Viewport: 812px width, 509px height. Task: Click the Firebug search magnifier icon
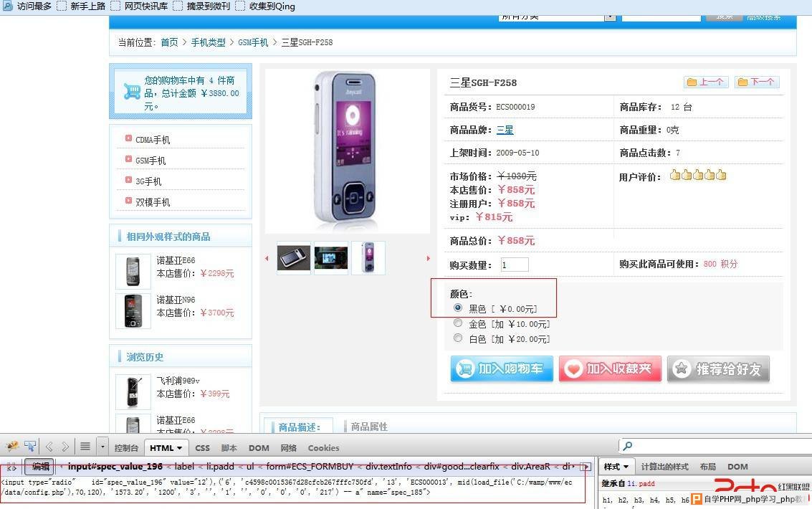click(x=628, y=446)
